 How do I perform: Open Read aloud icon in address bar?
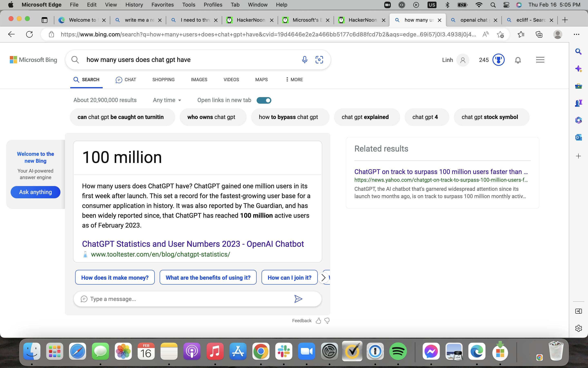click(486, 34)
